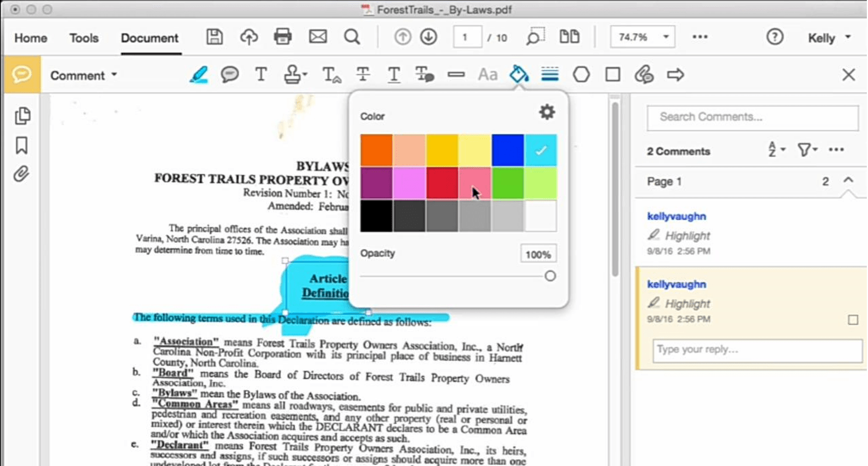This screenshot has height=466, width=868.
Task: Open the Kelly account menu
Action: coord(826,37)
